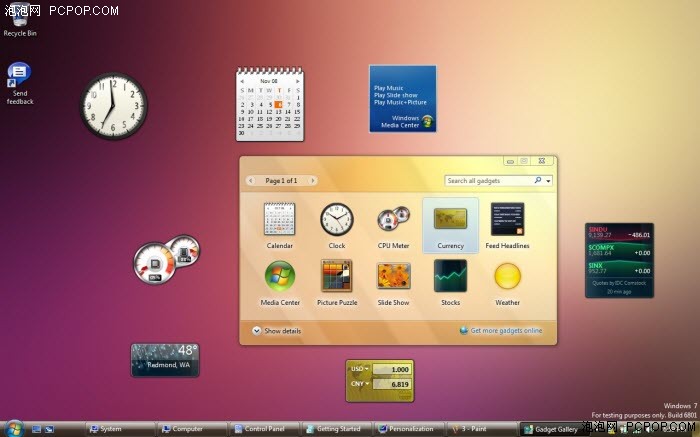Image resolution: width=700 pixels, height=437 pixels.
Task: Click Play Music in Media Center gadget
Action: [x=388, y=88]
